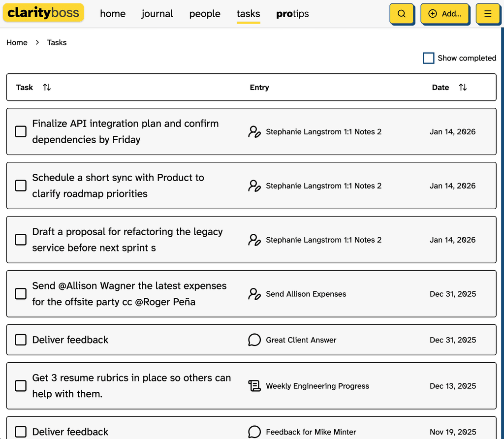Screen dimensions: 504x439
Task: Click the person icon beside Stephanie Langstrom 1:1 Notes 2
Action: point(254,131)
